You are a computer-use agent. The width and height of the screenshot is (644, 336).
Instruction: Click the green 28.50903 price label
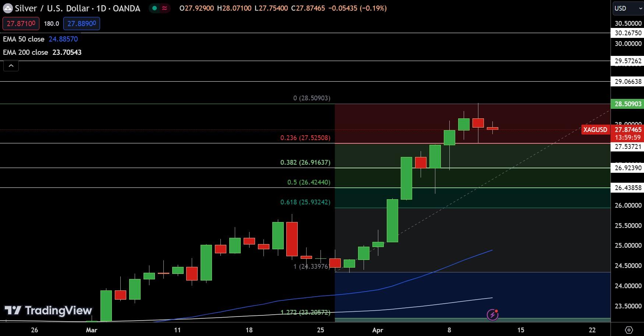pyautogui.click(x=627, y=104)
